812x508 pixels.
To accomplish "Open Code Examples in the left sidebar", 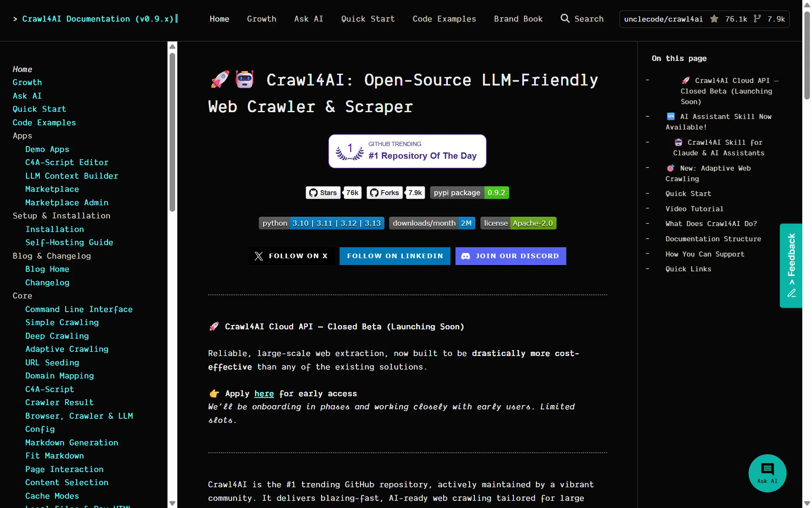I will (x=44, y=123).
